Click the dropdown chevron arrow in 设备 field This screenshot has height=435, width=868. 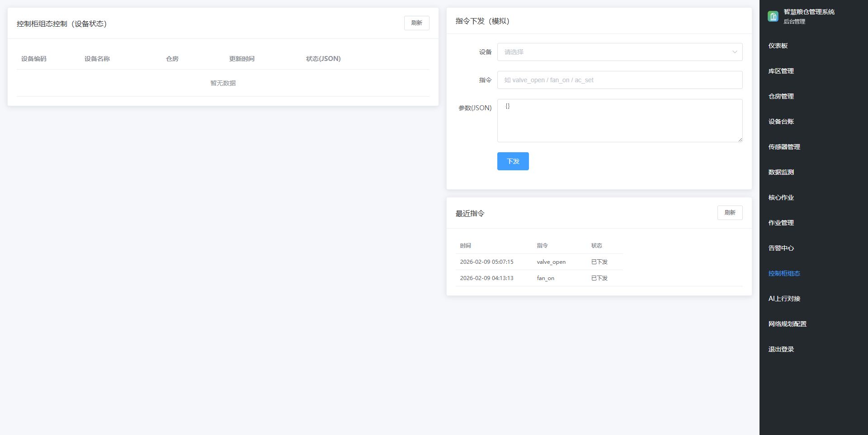point(734,52)
